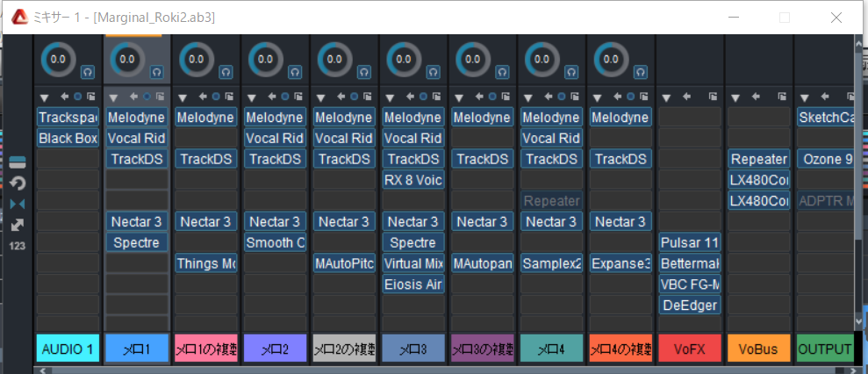Toggle headphone monitor on AUDIO 1 strip
Viewport: 868px width, 374px height.
[88, 72]
